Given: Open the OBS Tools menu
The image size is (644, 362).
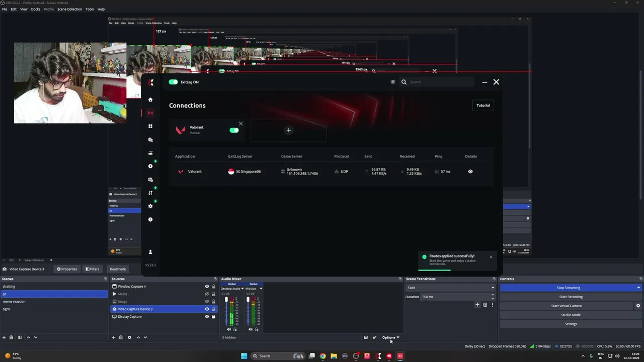Looking at the screenshot, I should click(90, 9).
